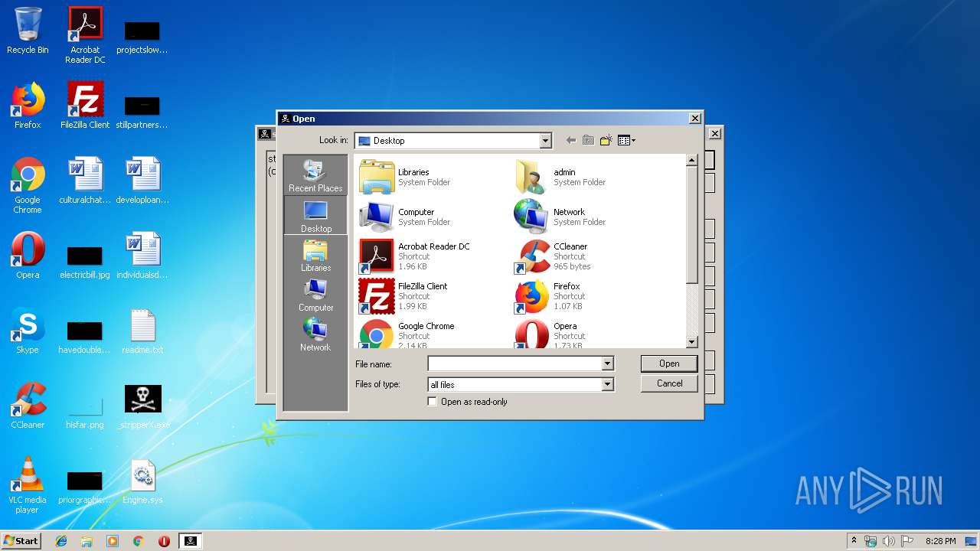Select Acrobat Reader DC desktop icon
Image resolution: width=980 pixels, height=551 pixels.
point(85,35)
